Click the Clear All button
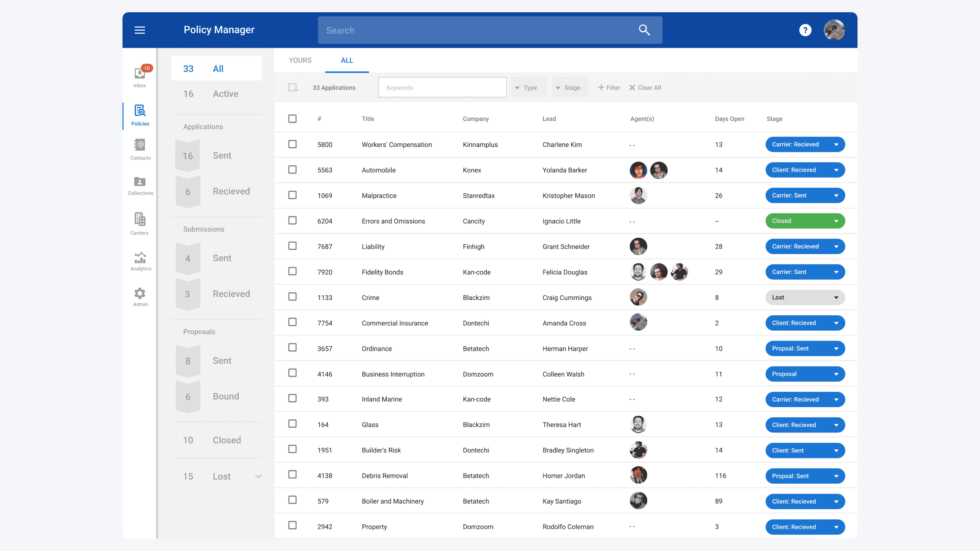The image size is (980, 551). click(x=645, y=88)
